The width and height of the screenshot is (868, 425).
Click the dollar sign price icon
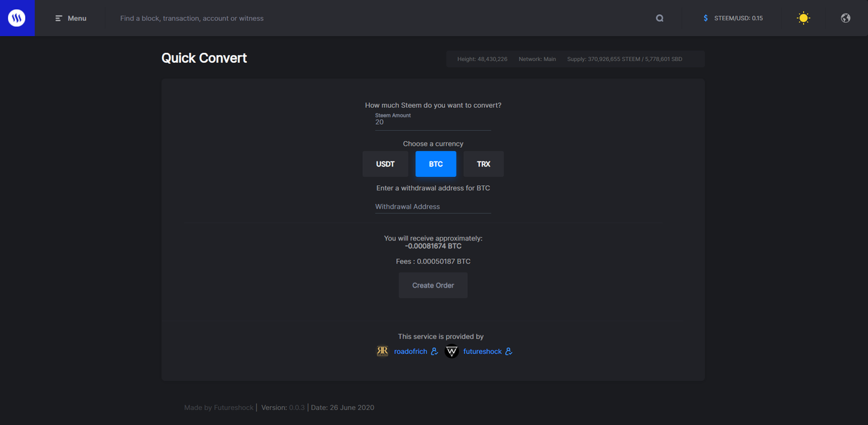click(705, 18)
